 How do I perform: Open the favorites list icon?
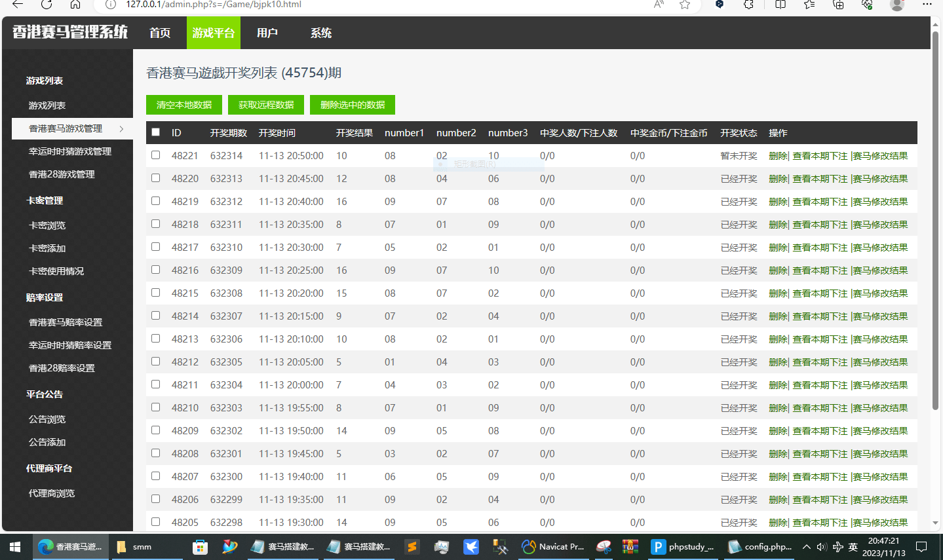click(809, 4)
